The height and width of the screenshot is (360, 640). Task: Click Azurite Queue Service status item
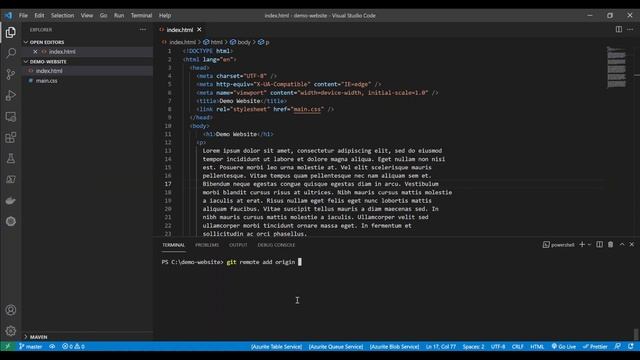(x=336, y=347)
